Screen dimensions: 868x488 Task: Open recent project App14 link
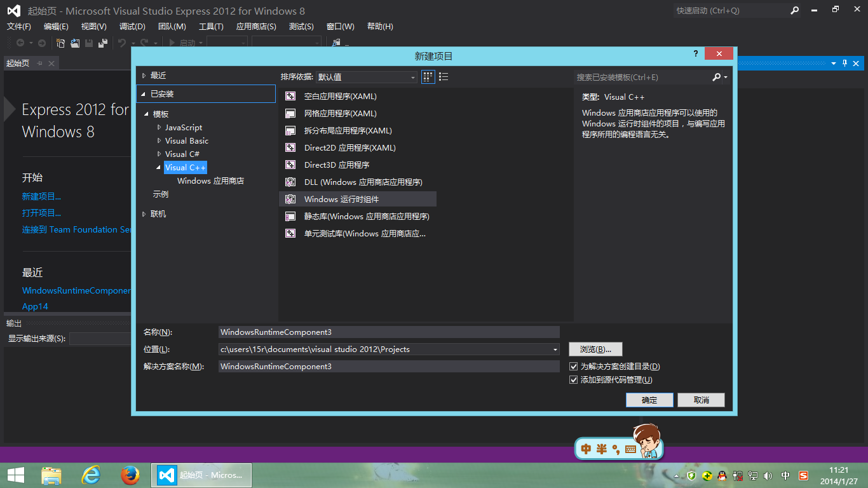(35, 306)
